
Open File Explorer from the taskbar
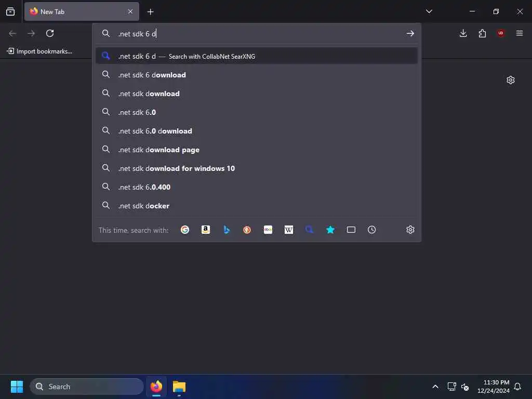tap(179, 387)
